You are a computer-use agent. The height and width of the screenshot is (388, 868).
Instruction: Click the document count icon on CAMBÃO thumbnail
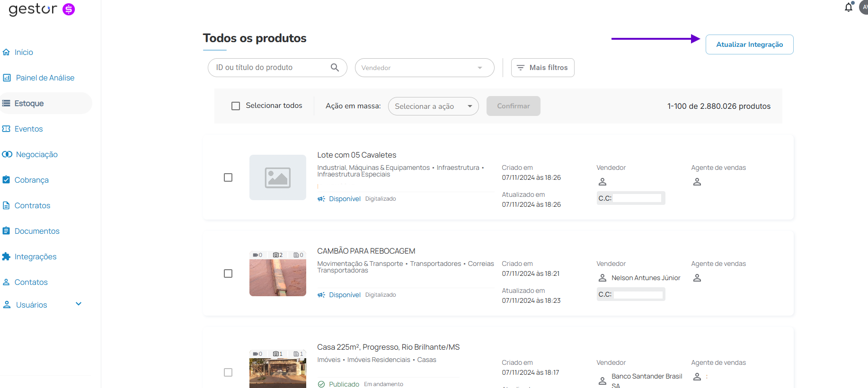296,255
